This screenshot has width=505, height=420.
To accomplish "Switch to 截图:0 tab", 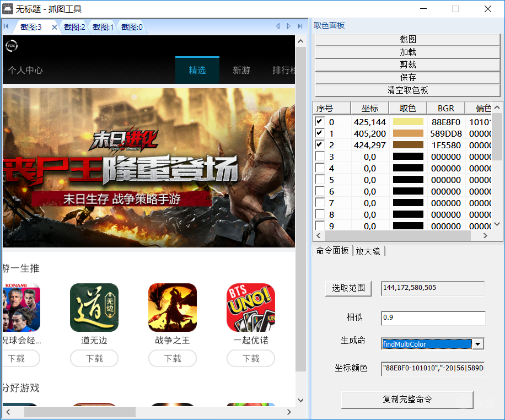I will 132,27.
